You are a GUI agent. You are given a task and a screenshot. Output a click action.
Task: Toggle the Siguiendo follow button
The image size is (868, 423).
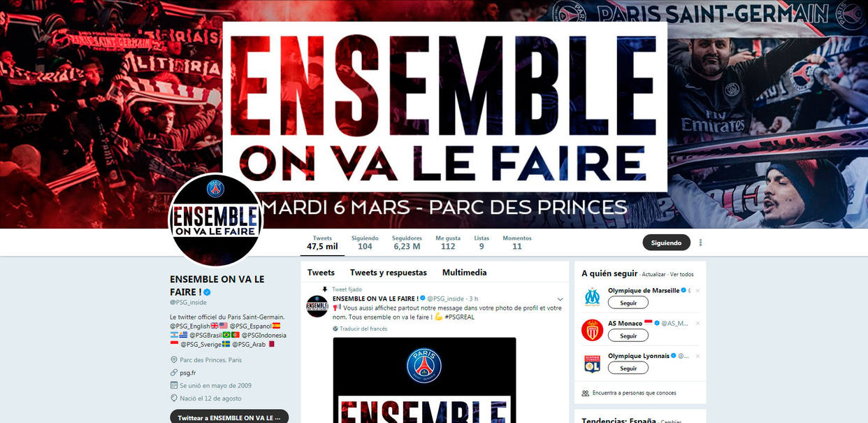click(666, 243)
